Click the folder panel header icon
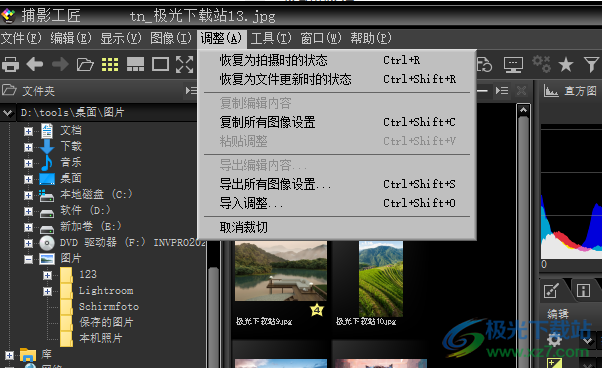This screenshot has width=602, height=368. pos(9,91)
